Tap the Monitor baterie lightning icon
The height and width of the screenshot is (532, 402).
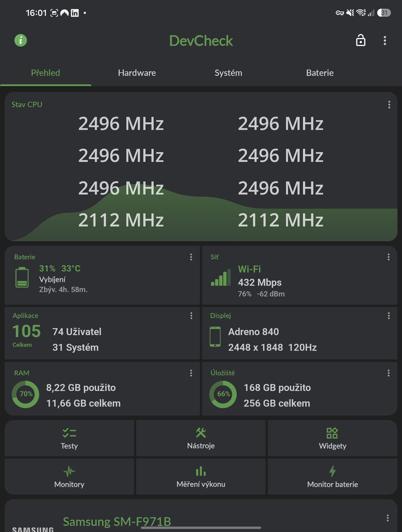click(x=332, y=471)
